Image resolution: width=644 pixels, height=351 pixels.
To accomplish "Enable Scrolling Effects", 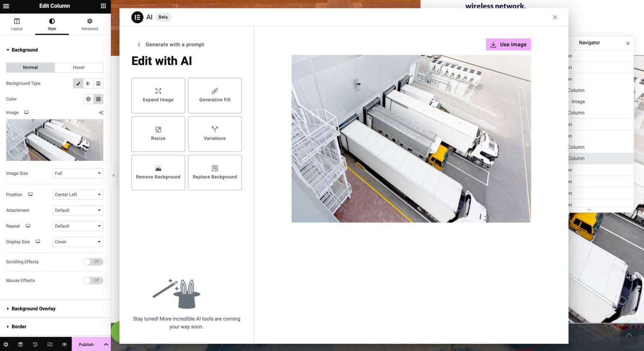I will (x=93, y=262).
